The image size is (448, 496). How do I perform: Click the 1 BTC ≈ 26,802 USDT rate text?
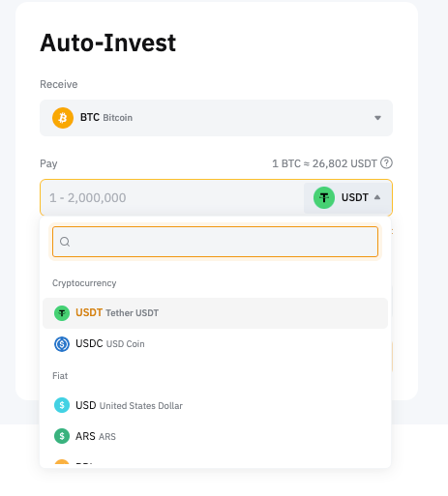coord(324,163)
